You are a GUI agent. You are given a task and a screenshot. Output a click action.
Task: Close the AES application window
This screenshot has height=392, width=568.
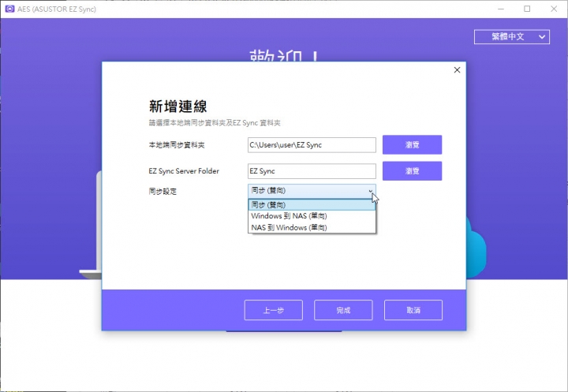click(x=554, y=9)
